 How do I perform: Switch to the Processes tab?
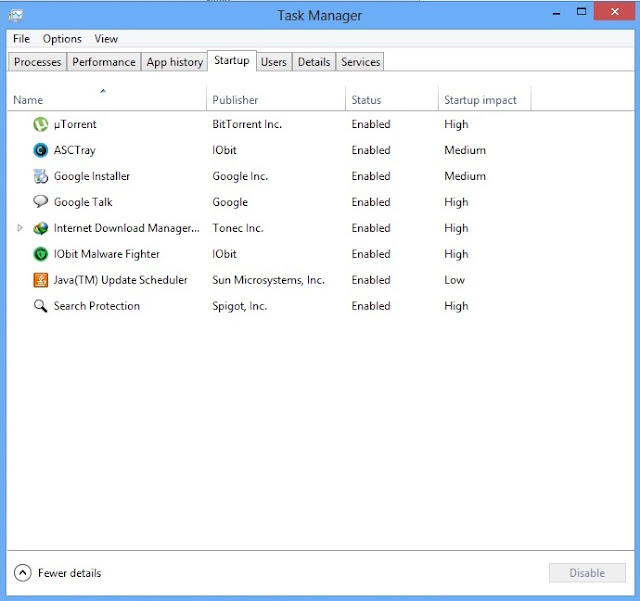click(37, 62)
